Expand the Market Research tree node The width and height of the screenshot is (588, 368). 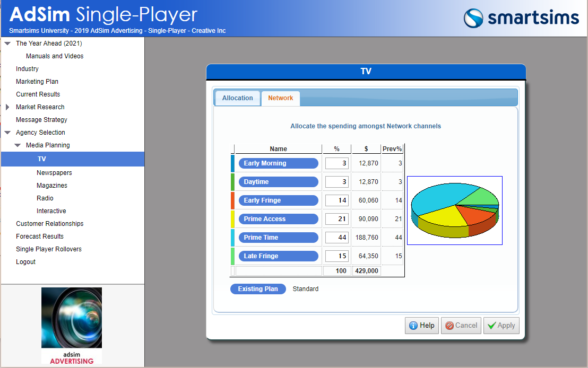point(7,107)
